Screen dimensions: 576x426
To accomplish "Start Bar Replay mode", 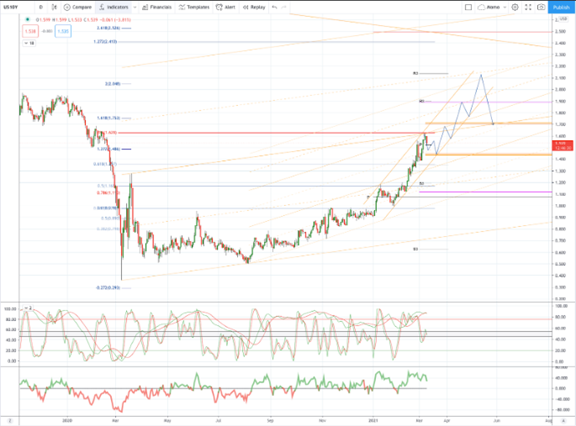I will (254, 7).
